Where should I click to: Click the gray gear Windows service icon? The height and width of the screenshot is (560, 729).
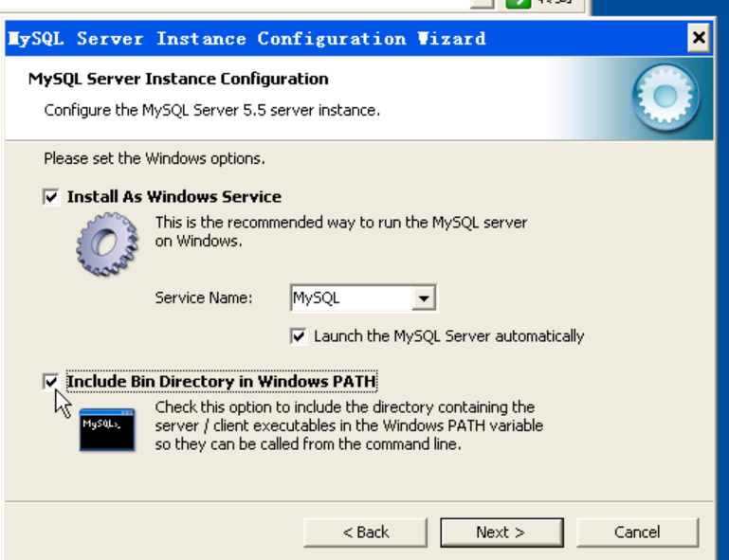pos(107,244)
